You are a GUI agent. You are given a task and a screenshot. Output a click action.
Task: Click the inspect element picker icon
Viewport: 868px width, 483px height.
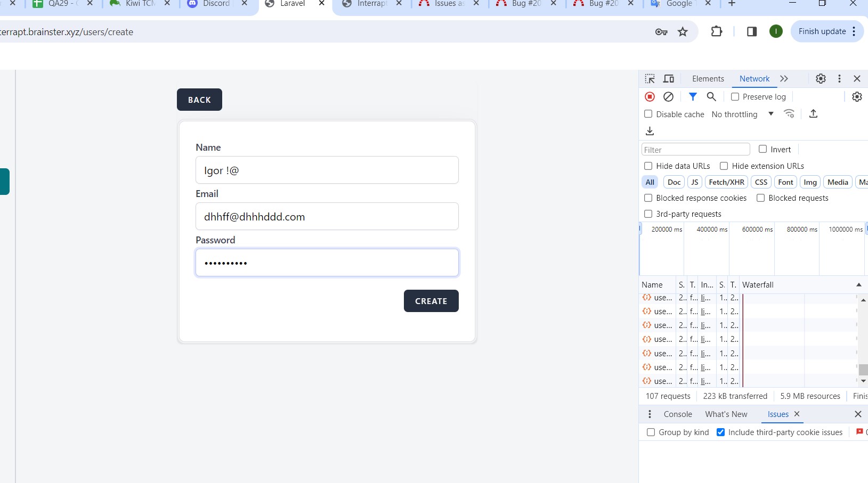pyautogui.click(x=650, y=79)
